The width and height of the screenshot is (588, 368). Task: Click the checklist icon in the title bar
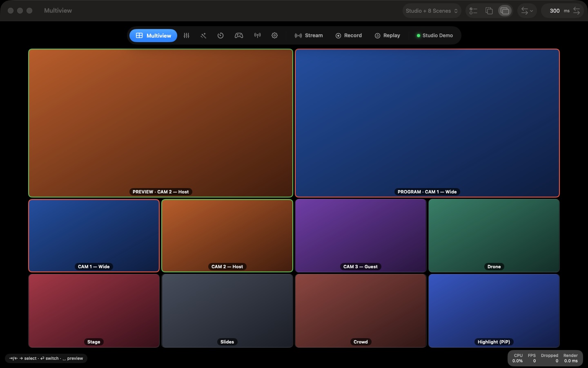[x=473, y=11]
